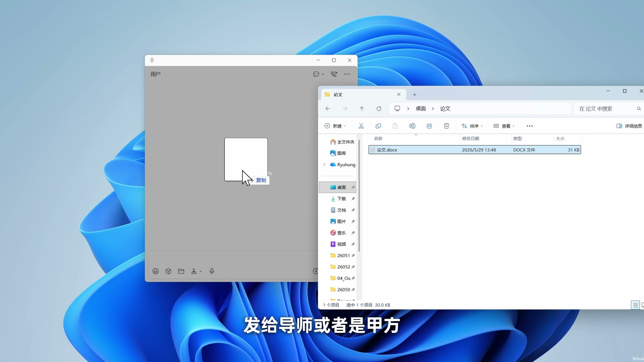
Task: Select Ryuhung in the navigation pane
Action: tap(342, 165)
